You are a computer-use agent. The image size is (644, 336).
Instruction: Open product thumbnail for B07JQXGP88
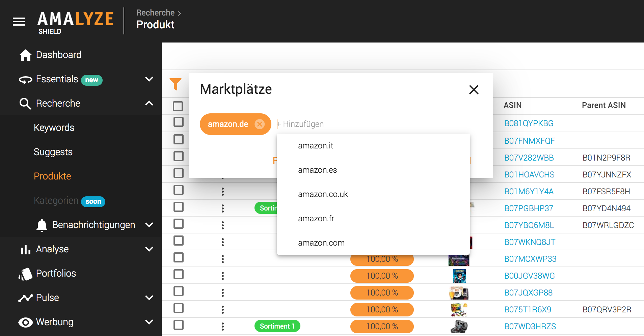tap(459, 293)
